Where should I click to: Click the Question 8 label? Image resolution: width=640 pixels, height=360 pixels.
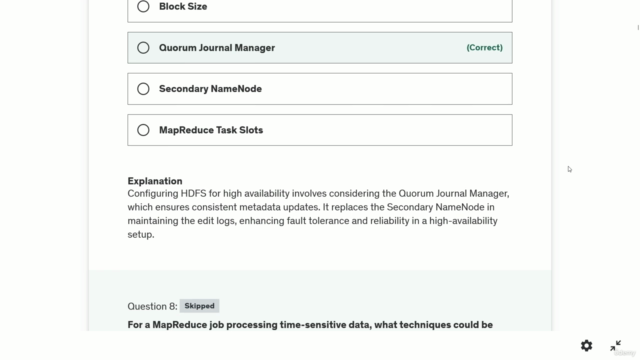click(152, 307)
